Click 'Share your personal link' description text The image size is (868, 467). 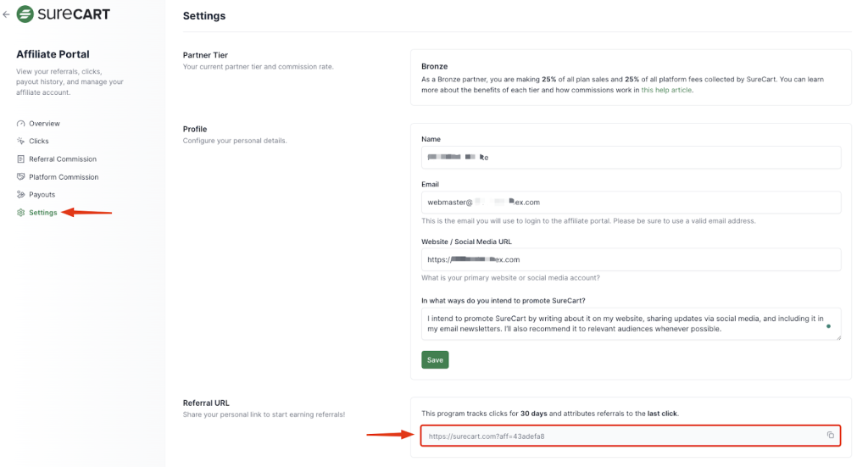click(x=264, y=414)
